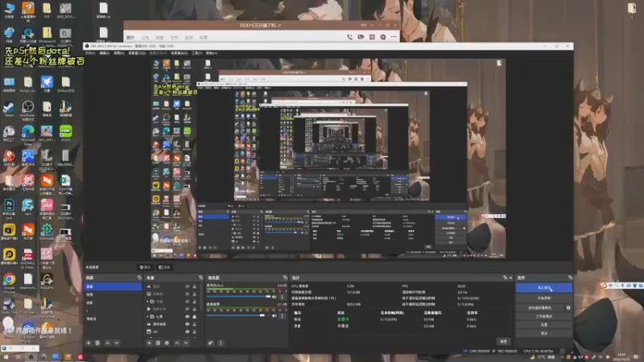Open the green KOOK desktop icon
Screen dimensions: 644x362
tap(66, 134)
